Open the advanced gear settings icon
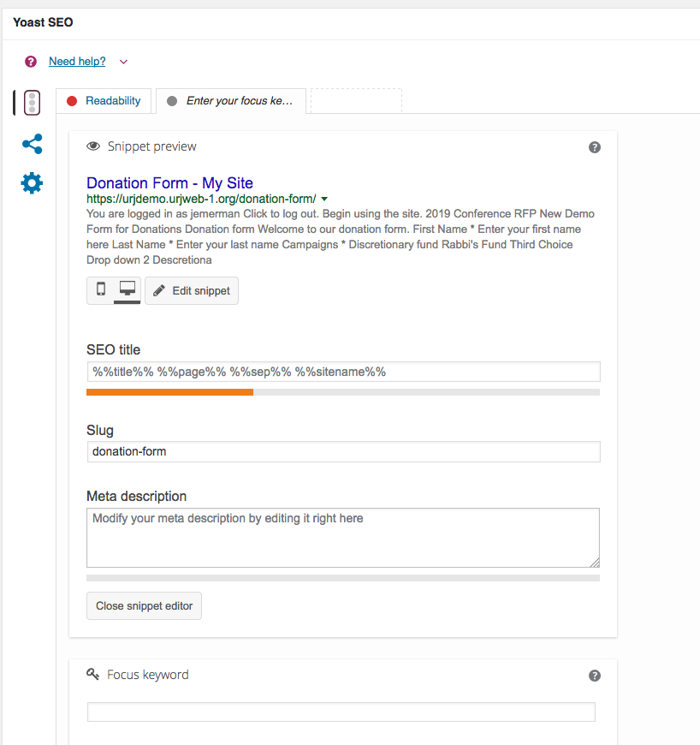Image resolution: width=700 pixels, height=745 pixels. pyautogui.click(x=32, y=182)
